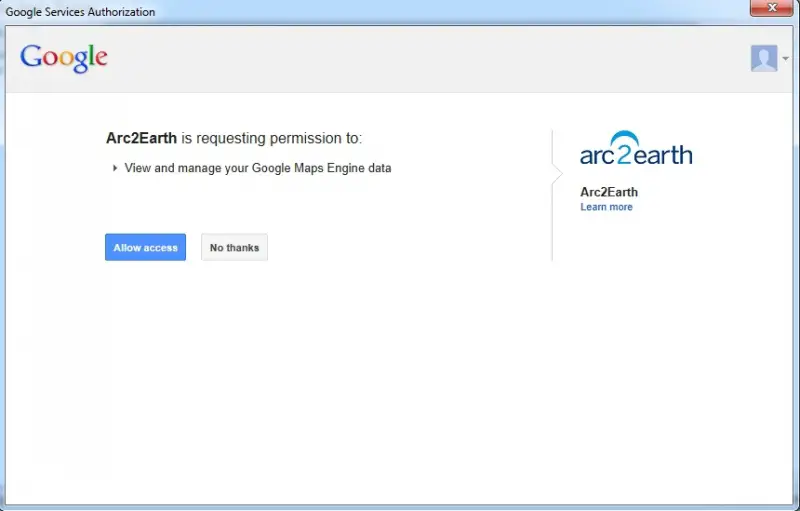Image resolution: width=800 pixels, height=511 pixels.
Task: Open the Learn more link
Action: pos(606,207)
